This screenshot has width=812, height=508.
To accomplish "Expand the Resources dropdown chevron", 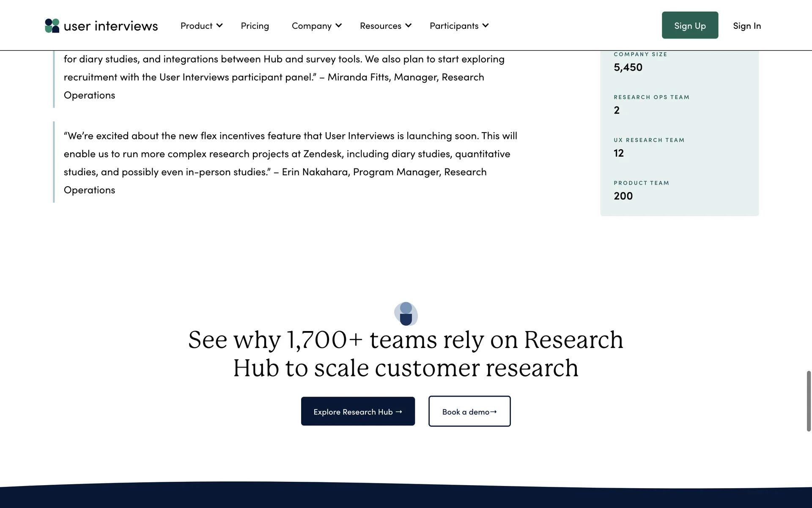I will [409, 25].
